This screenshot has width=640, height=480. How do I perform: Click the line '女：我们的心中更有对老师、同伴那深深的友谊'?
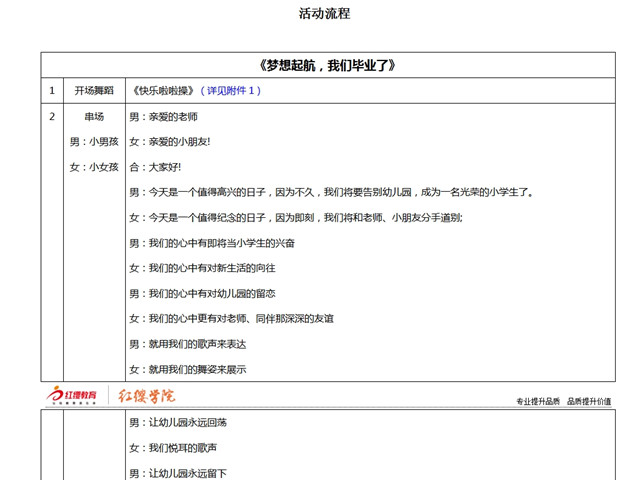tap(231, 319)
